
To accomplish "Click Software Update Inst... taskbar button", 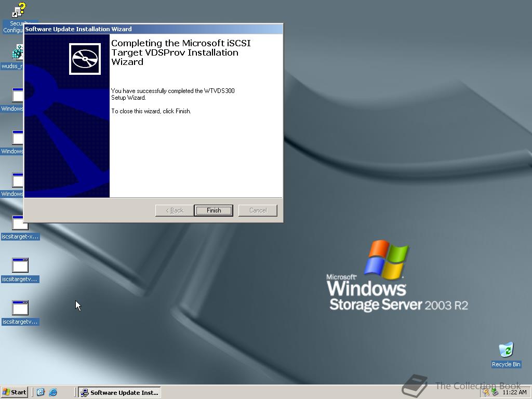I will (119, 393).
